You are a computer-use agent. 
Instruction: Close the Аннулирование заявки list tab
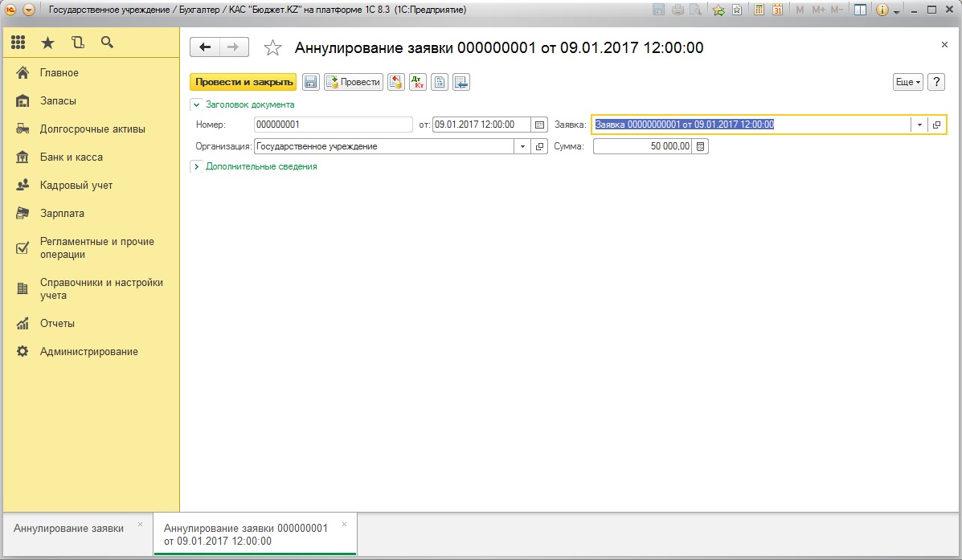tap(140, 525)
